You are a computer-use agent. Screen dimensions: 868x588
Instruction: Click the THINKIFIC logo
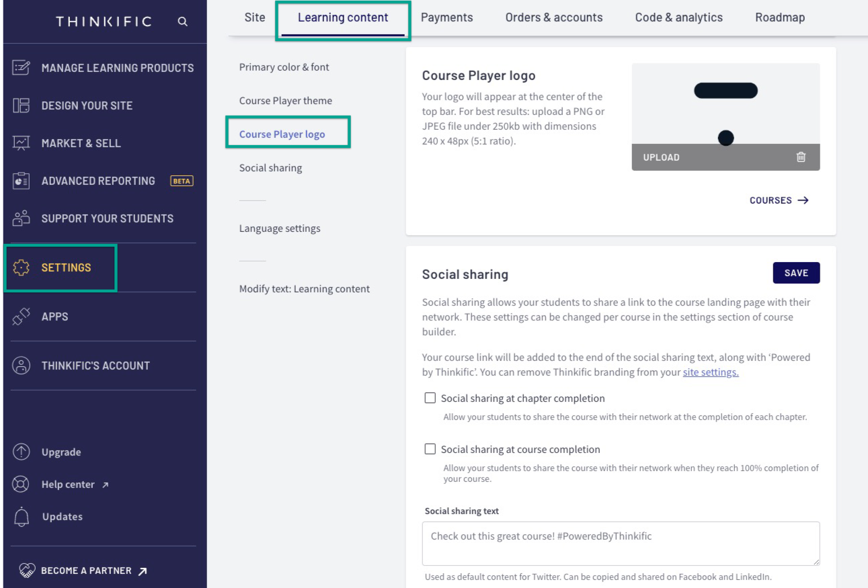pyautogui.click(x=104, y=22)
